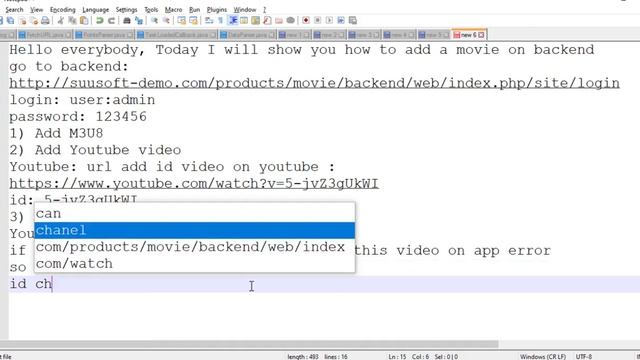The width and height of the screenshot is (640, 360).
Task: Click the Zoom In magnifier icon
Action: pyautogui.click(x=154, y=20)
